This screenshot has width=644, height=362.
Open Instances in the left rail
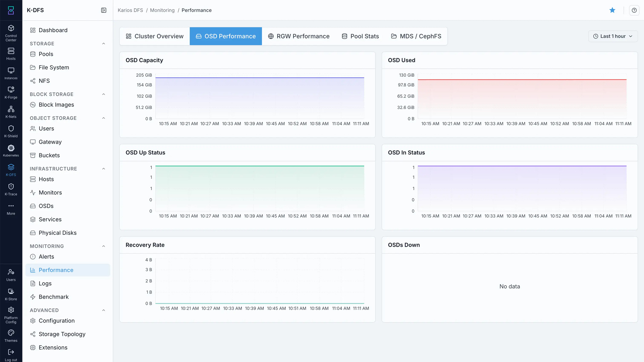(11, 73)
